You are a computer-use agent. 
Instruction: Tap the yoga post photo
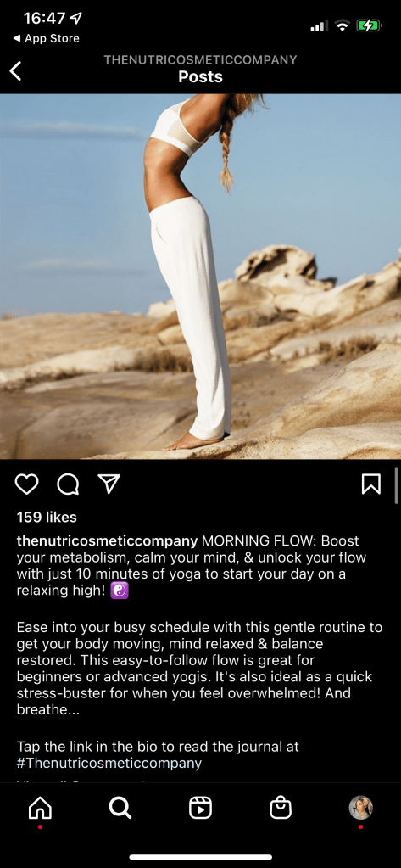200,277
